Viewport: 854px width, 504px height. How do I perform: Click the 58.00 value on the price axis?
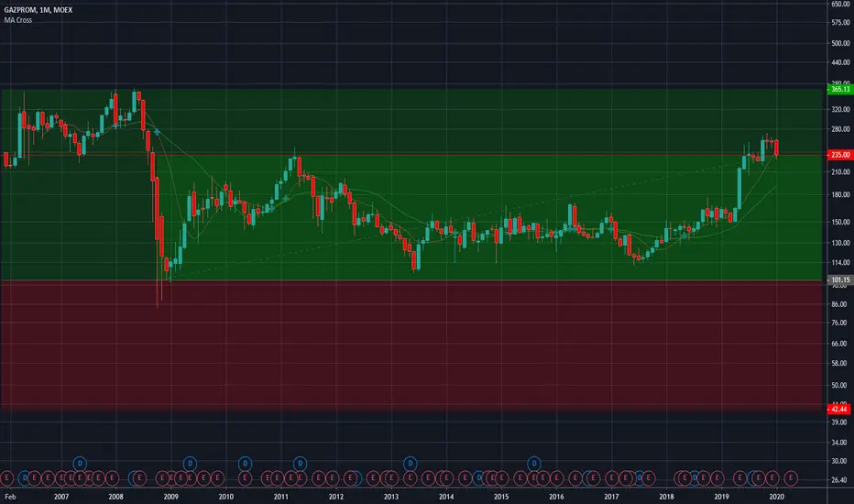839,363
